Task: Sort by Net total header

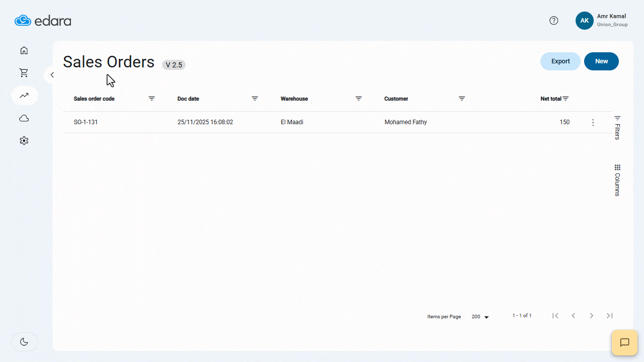Action: (x=551, y=99)
